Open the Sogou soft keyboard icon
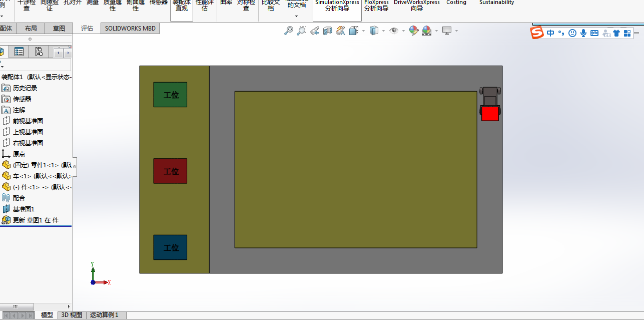644x320 pixels. (x=594, y=33)
